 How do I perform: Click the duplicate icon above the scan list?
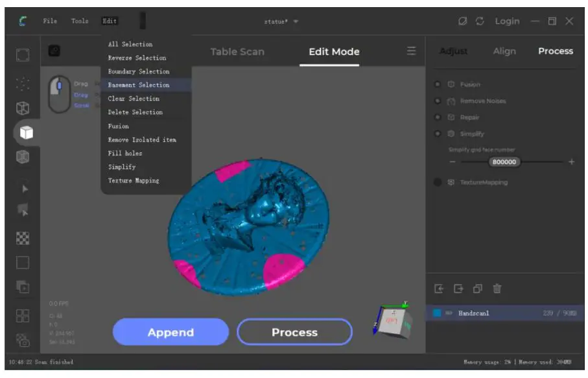[477, 289]
